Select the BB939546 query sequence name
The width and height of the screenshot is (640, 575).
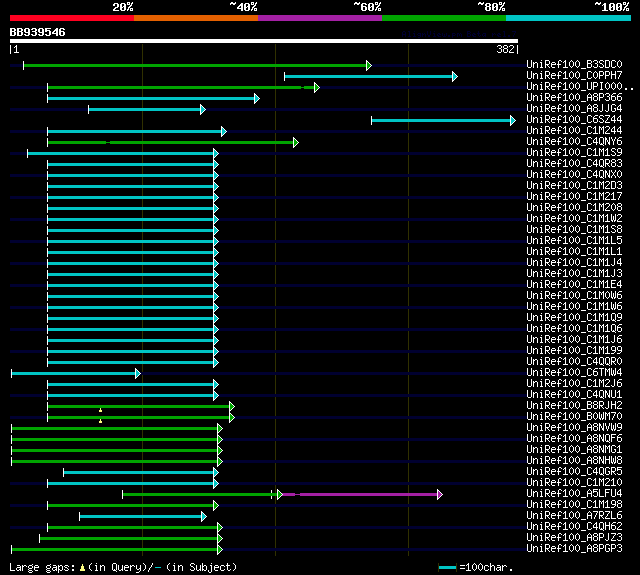tap(38, 32)
